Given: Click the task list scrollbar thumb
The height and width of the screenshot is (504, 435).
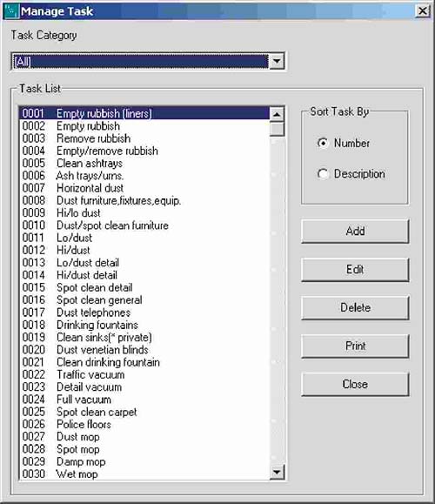Looking at the screenshot, I should coord(277,129).
